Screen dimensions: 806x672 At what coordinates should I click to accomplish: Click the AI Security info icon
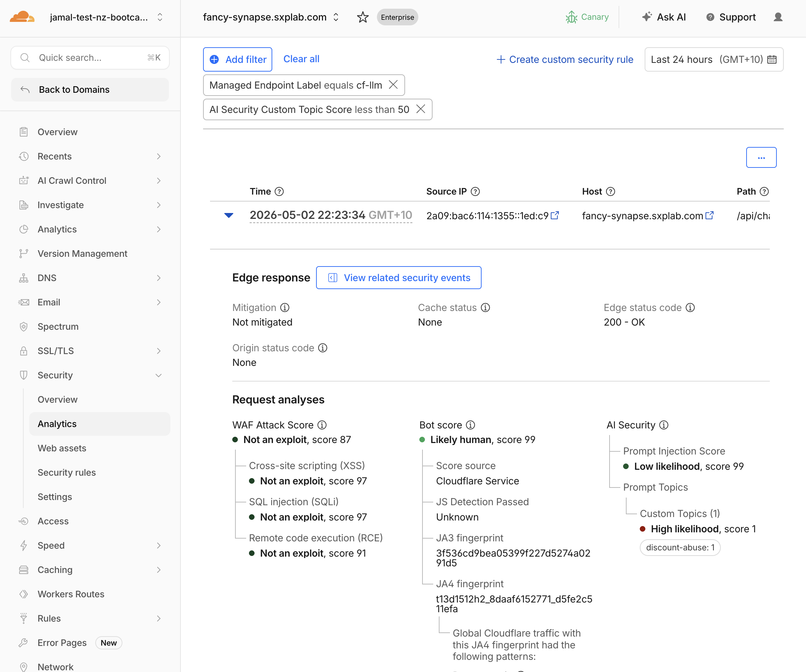coord(663,425)
